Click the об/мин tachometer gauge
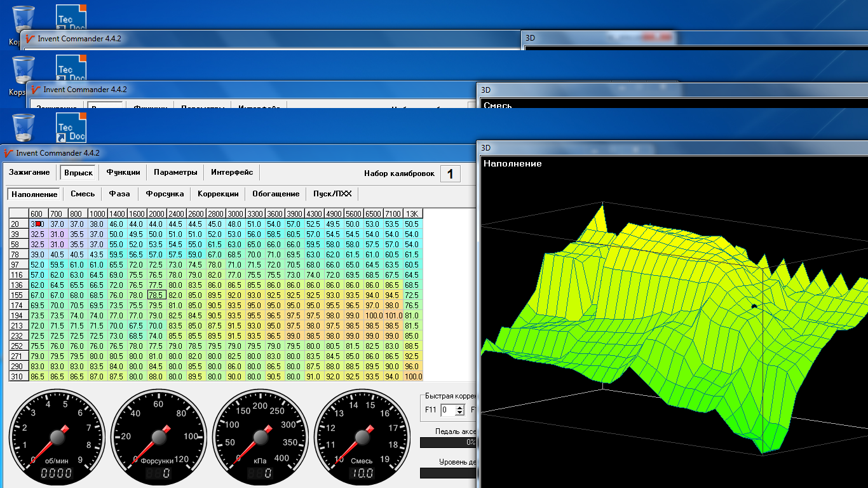The height and width of the screenshot is (488, 868). point(57,437)
